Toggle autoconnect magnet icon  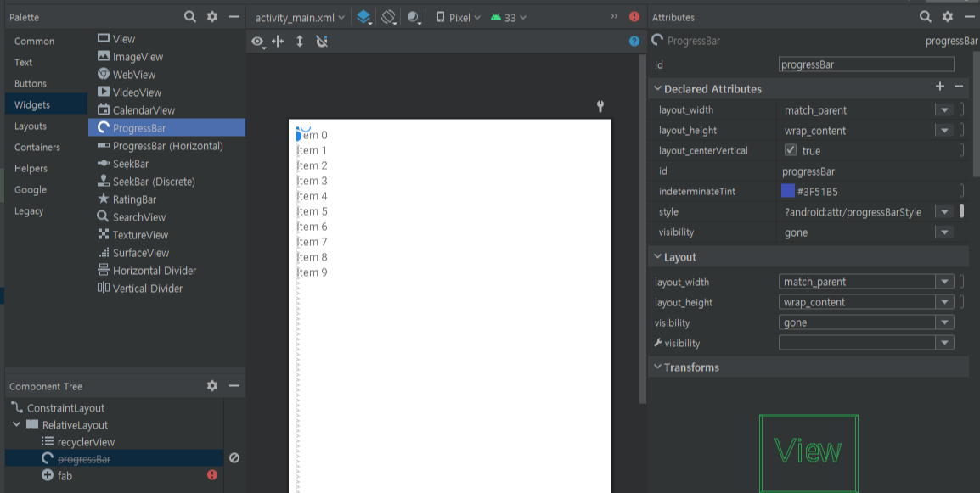322,42
